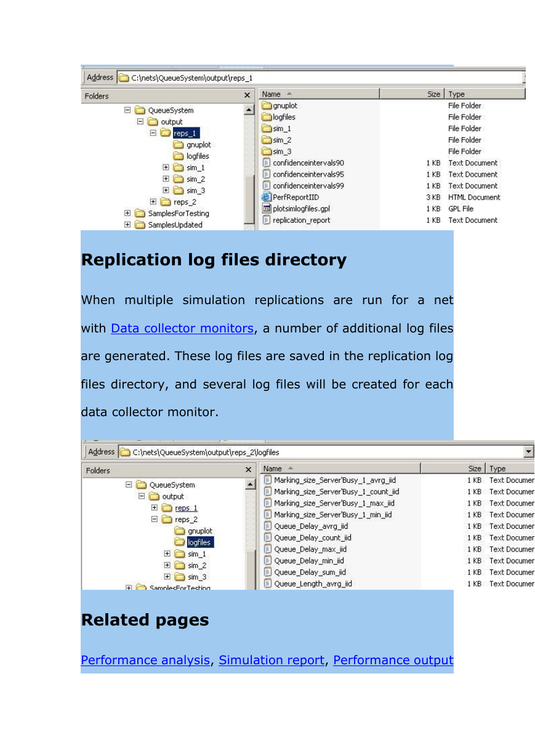This screenshot has width=535, height=756.
Task: Sort by the Size column in the reps_1 window
Action: click(412, 94)
